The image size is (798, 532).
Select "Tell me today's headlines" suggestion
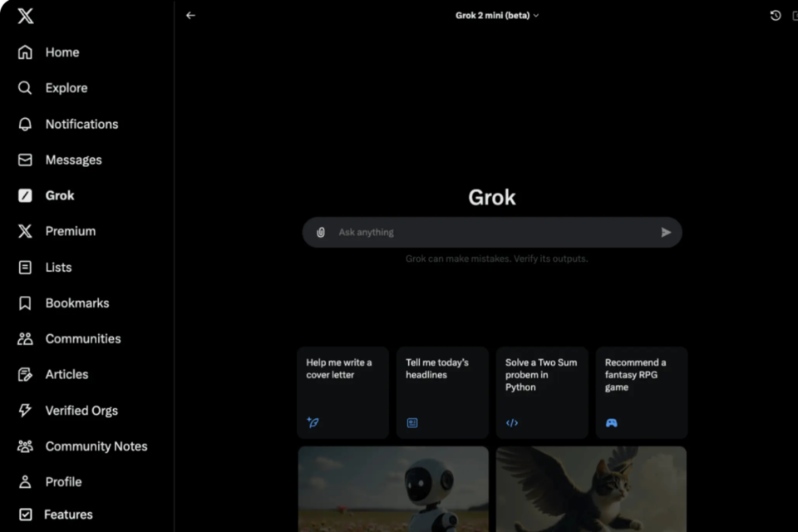coord(442,392)
